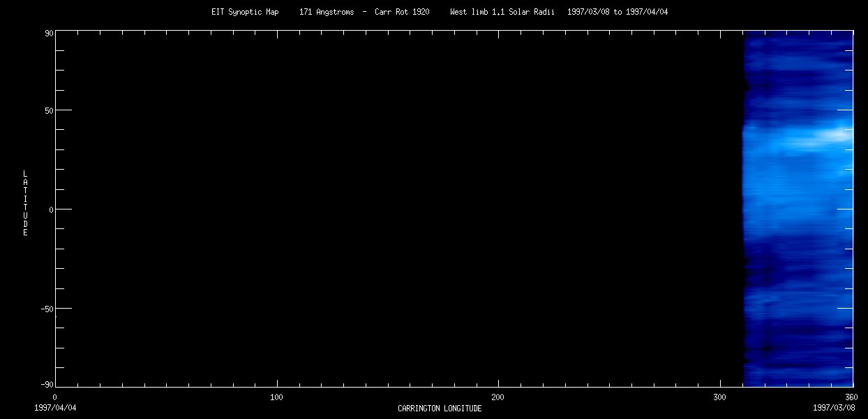Click the 90 latitude tick label
This screenshot has width=868, height=419.
tap(50, 33)
